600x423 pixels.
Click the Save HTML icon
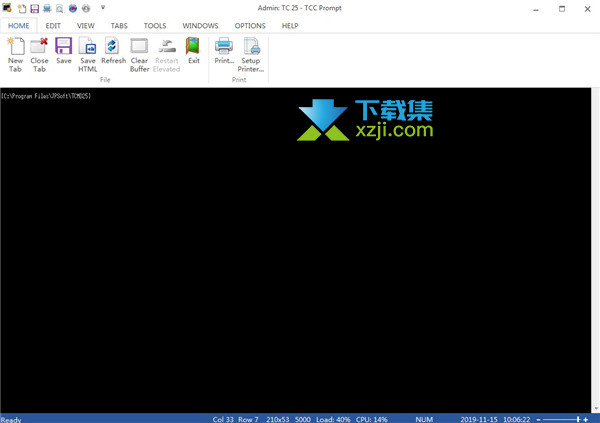click(88, 54)
